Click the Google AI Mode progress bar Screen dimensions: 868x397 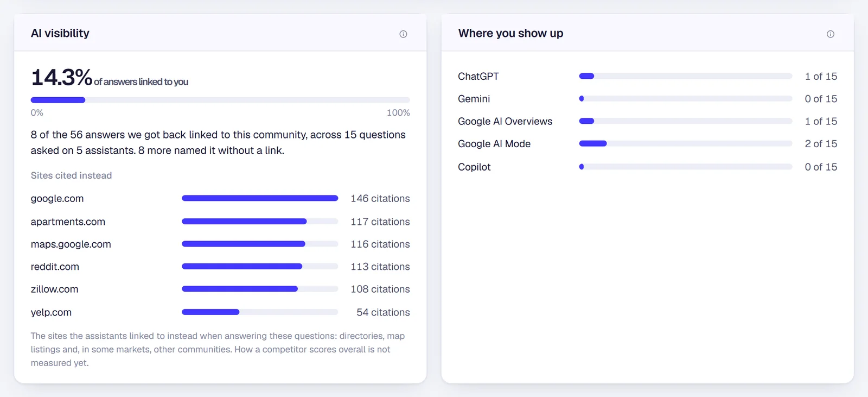click(686, 144)
